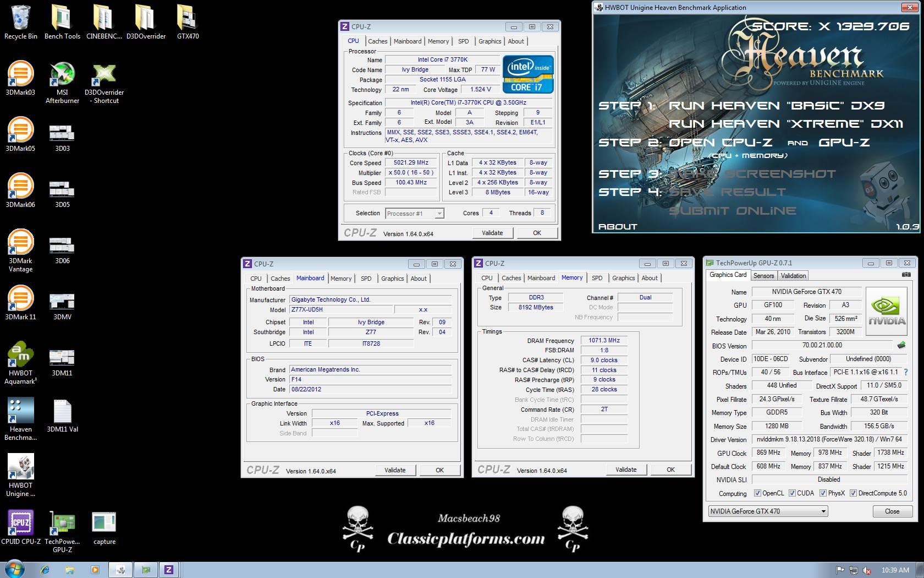Open Internet Explorer from the taskbar

coord(45,570)
